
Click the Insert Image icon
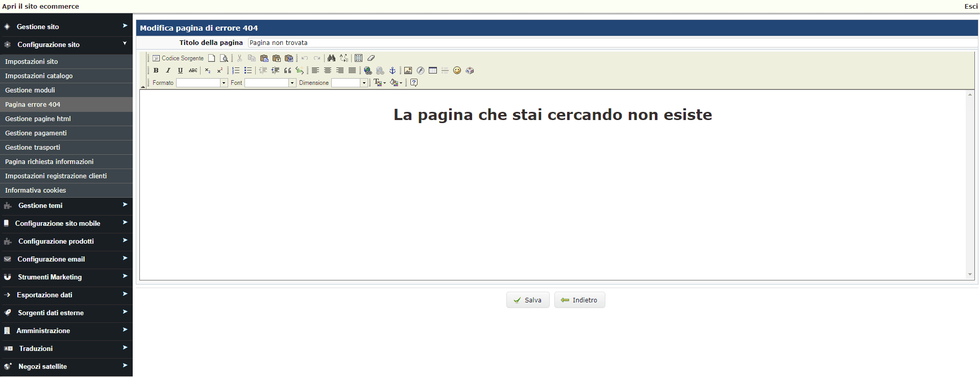pos(408,70)
